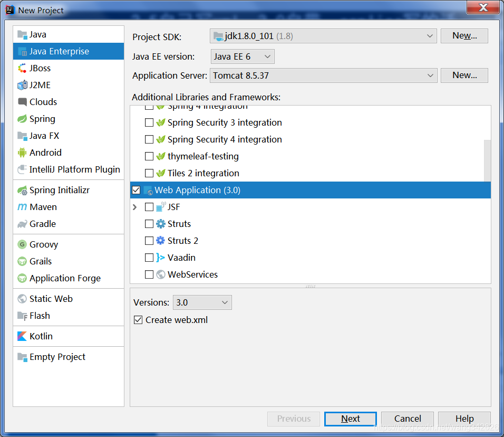
Task: Expand the JSF tree node arrow
Action: click(135, 207)
